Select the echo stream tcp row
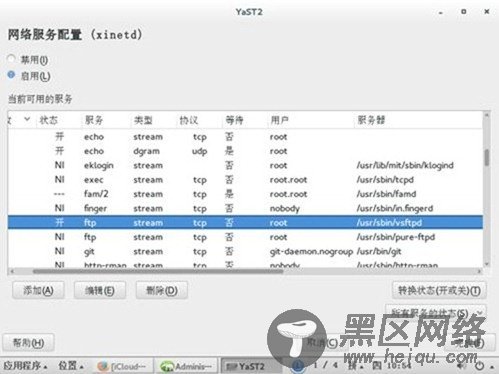499x374 pixels. (x=245, y=137)
